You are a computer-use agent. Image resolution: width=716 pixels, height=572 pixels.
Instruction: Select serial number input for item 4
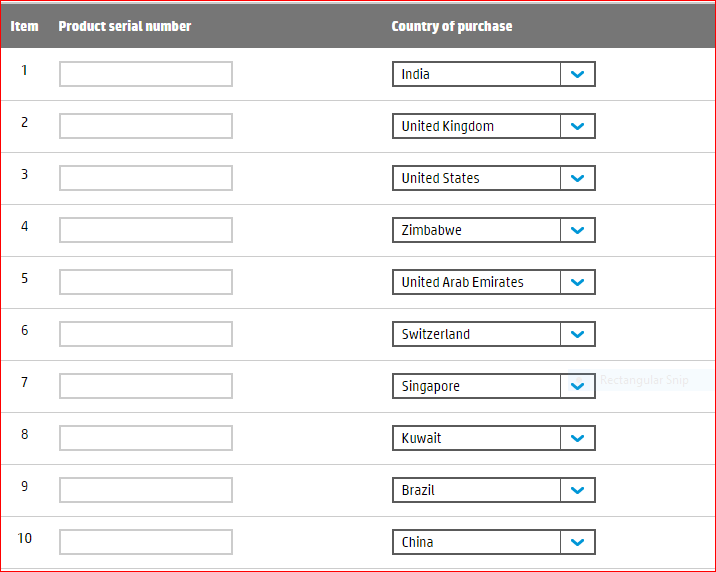(146, 230)
